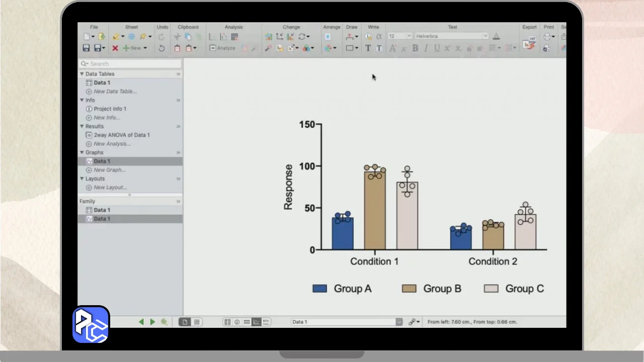This screenshot has width=644, height=362.
Task: Toggle Bold text formatting
Action: coord(415,48)
